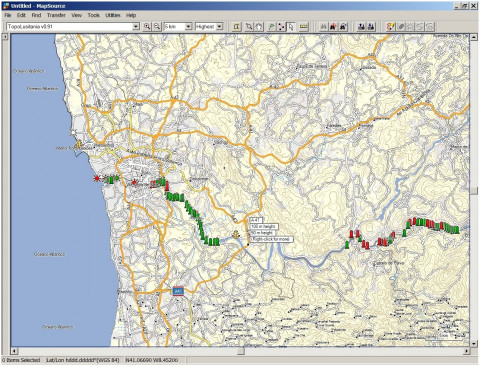
Task: Open the Utilities menu
Action: (x=113, y=15)
